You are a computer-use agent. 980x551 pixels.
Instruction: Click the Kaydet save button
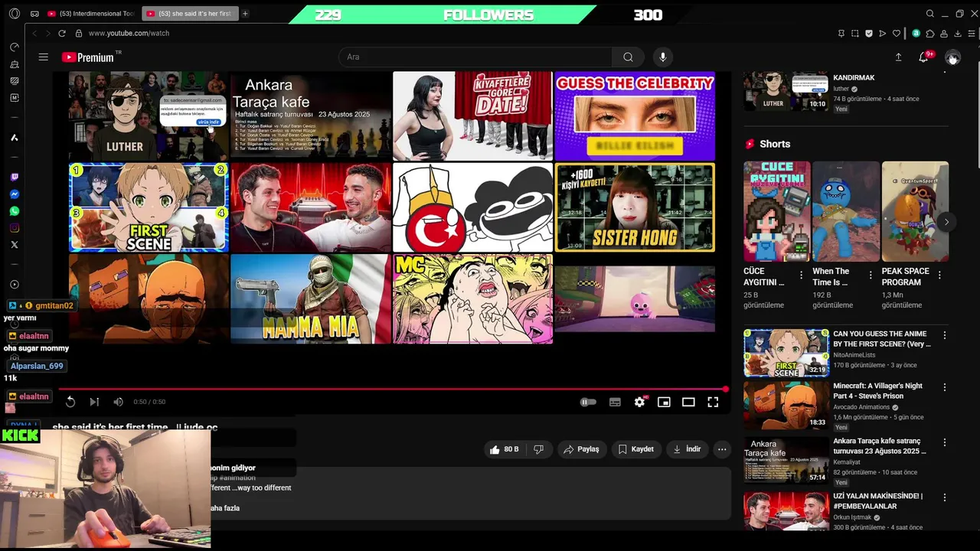(x=635, y=449)
